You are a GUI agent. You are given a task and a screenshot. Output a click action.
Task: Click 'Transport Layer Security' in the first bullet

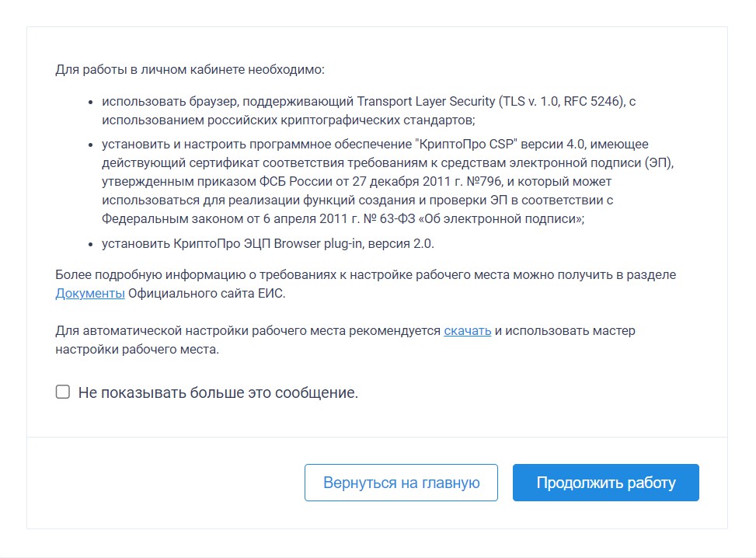[x=426, y=101]
